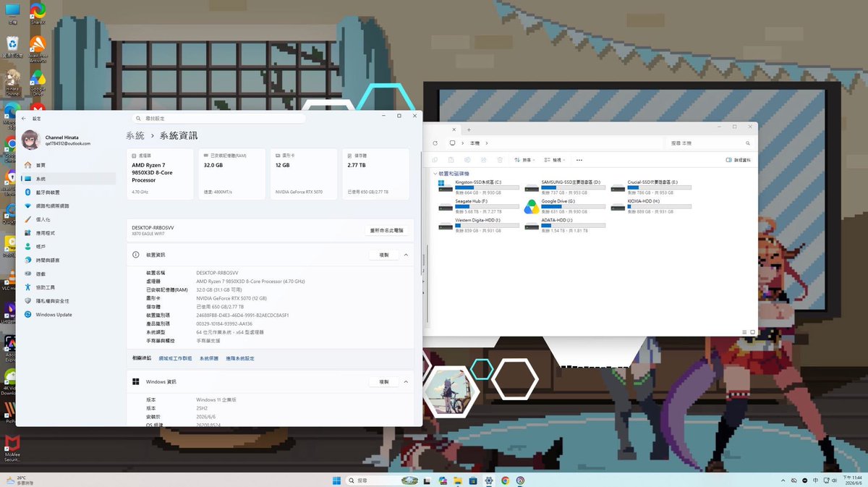The height and width of the screenshot is (487, 868).
Task: Open 網路和網際網路 settings page
Action: click(67, 206)
